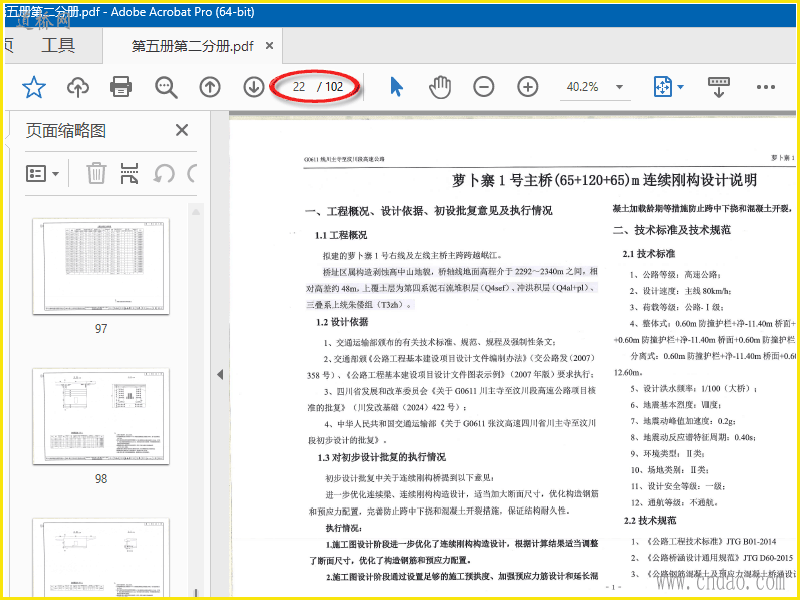Activate the hand pan tool
The image size is (800, 600).
point(440,87)
